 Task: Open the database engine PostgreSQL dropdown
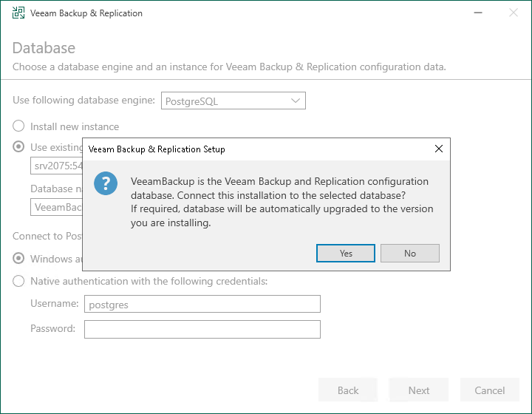point(233,101)
